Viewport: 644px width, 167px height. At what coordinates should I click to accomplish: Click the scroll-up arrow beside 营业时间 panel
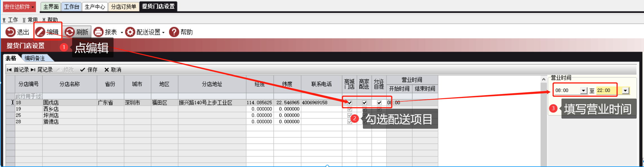[x=544, y=79]
